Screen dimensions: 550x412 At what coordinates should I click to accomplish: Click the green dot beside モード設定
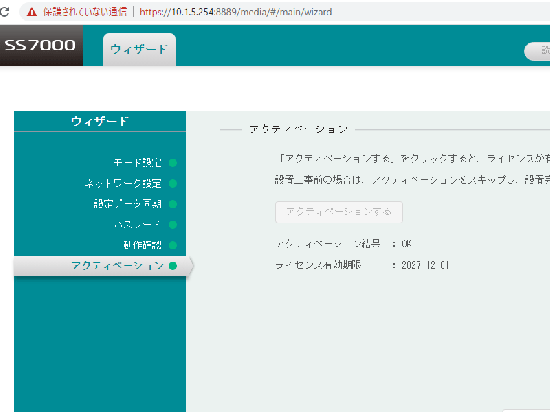[173, 163]
